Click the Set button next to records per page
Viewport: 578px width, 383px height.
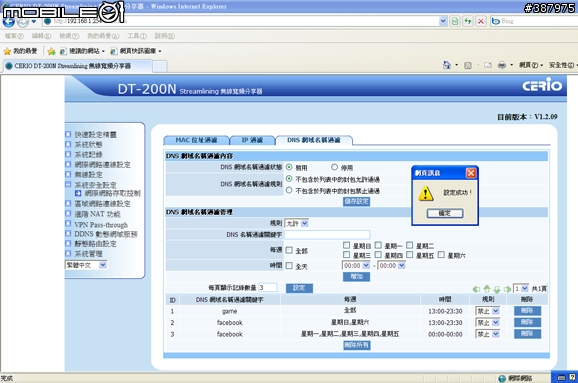point(299,288)
